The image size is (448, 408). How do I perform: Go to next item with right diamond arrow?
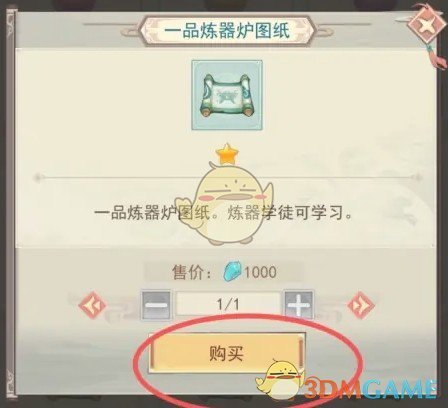click(x=361, y=305)
